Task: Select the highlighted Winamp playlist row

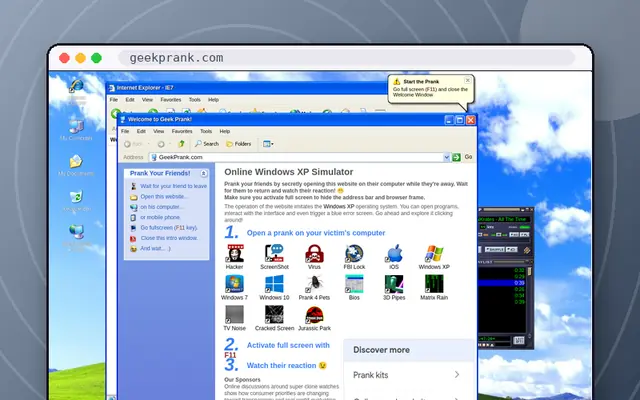Action: pos(502,283)
